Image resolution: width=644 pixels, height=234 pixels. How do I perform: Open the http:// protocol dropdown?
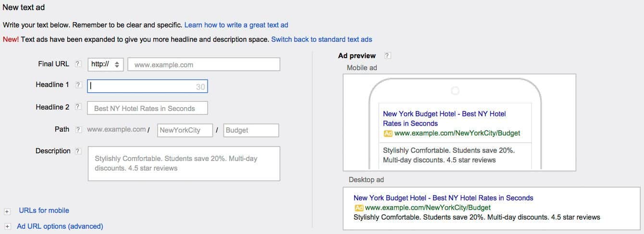(x=106, y=64)
